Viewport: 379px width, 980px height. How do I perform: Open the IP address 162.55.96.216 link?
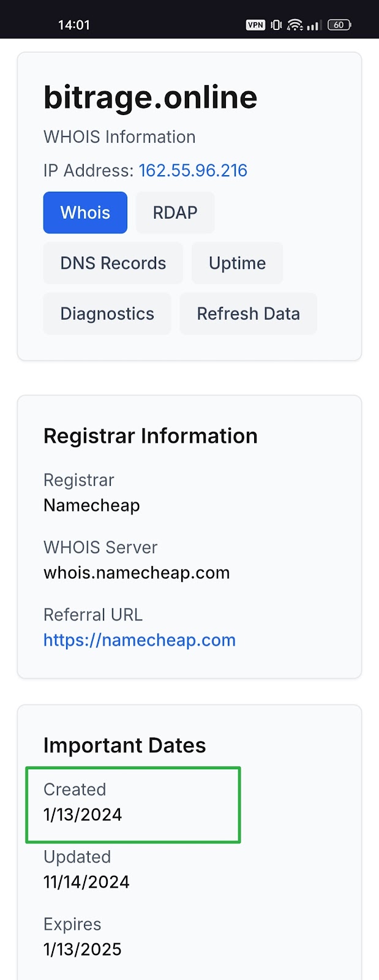[x=193, y=170]
